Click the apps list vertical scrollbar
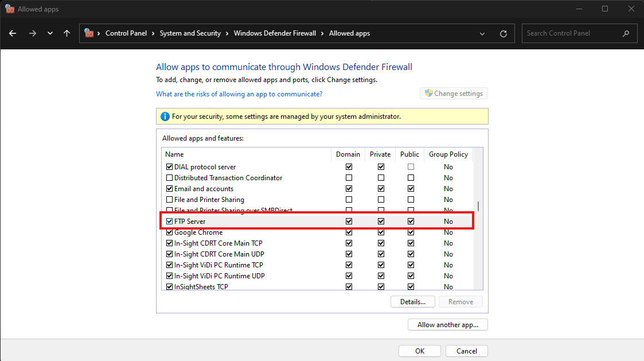This screenshot has width=644, height=361. pos(478,207)
